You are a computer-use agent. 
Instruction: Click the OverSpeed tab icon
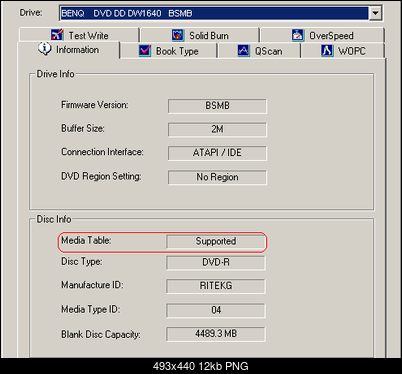[298, 35]
